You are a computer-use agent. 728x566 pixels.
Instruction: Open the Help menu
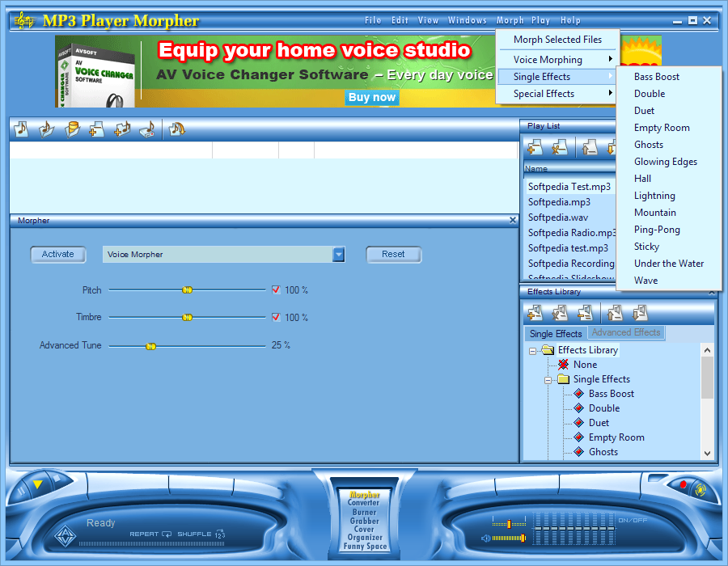[570, 20]
